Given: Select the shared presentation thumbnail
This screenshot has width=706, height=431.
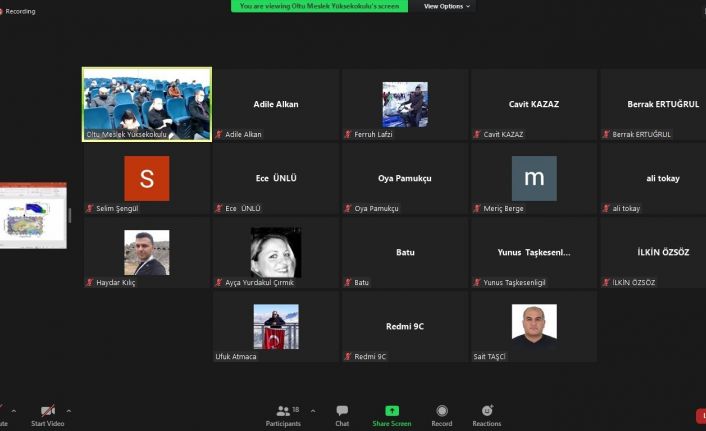Looking at the screenshot, I should tap(34, 215).
